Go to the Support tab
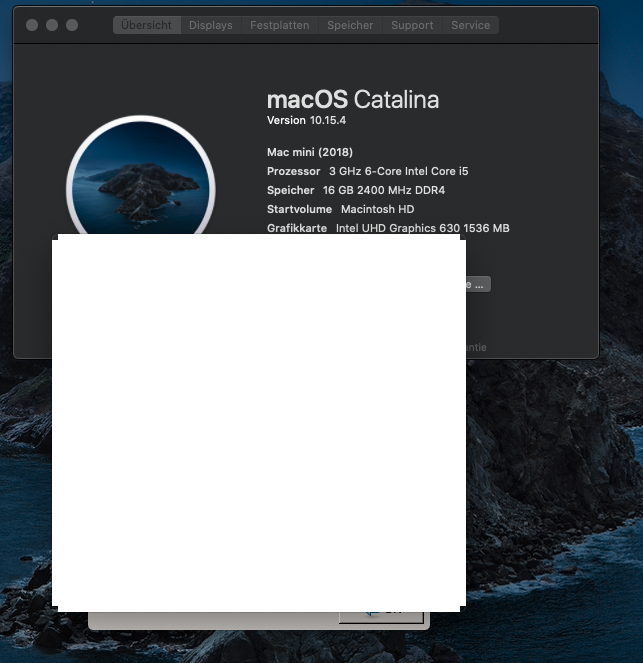Viewport: 643px width, 663px height. click(x=412, y=25)
